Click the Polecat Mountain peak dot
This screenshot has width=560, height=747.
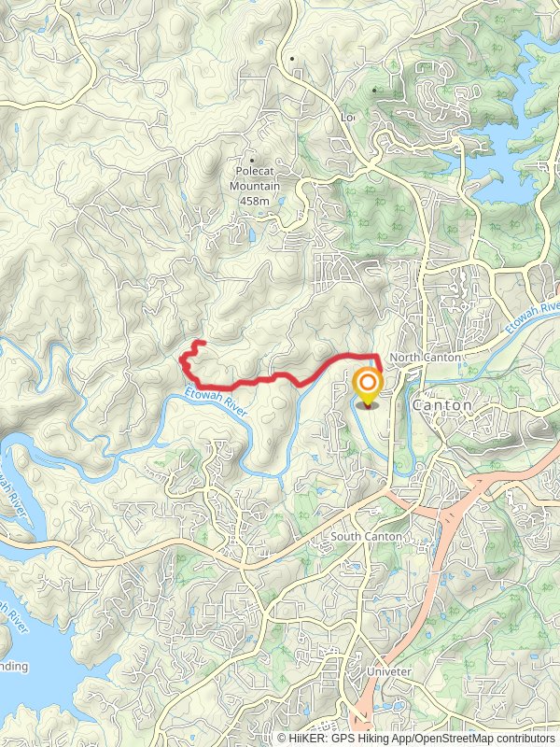tap(252, 161)
